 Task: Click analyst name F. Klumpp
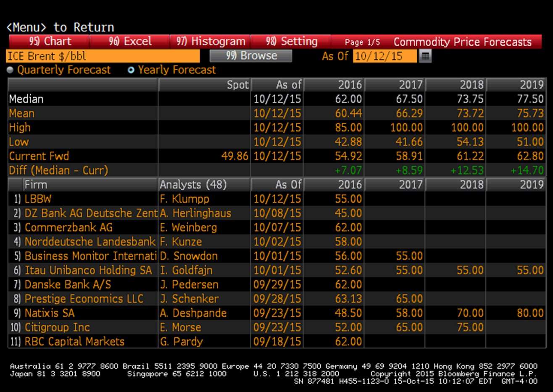184,199
